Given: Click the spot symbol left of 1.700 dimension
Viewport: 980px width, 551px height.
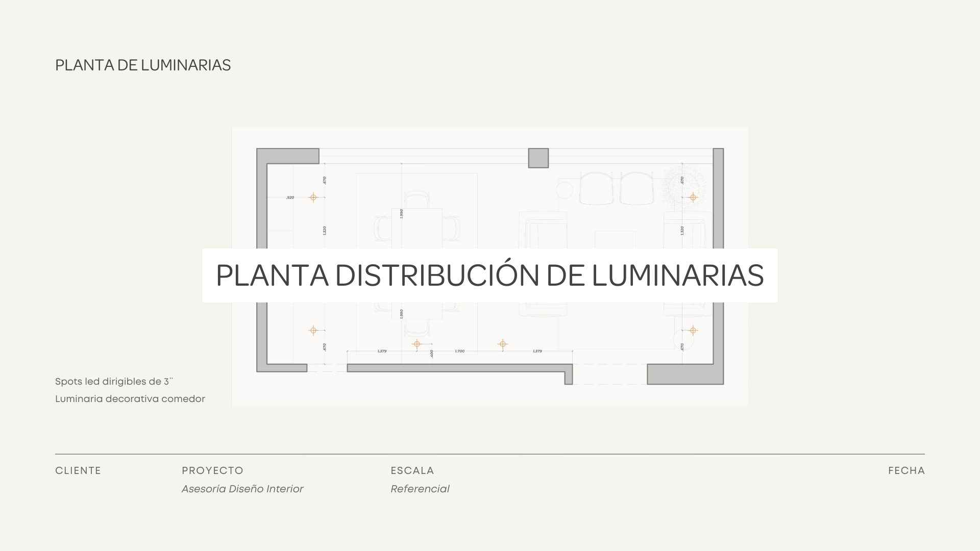Looking at the screenshot, I should click(416, 344).
